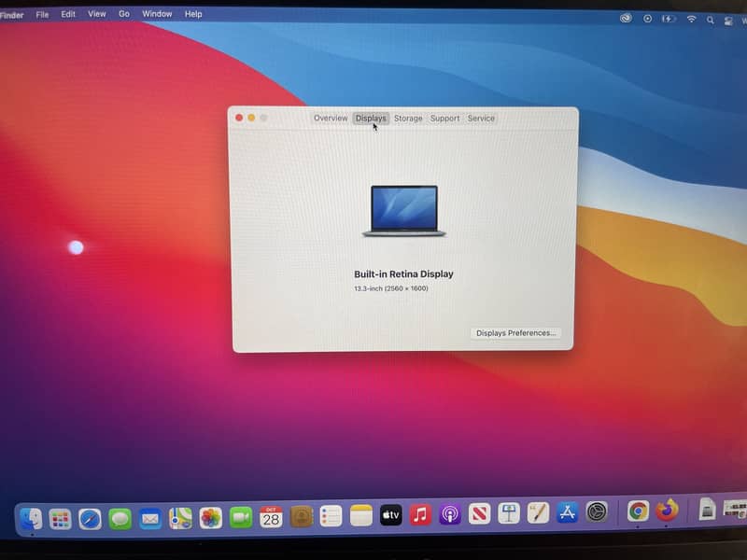Screen dimensions: 747x560
Task: Open Keynote from the Dock
Action: [x=509, y=513]
